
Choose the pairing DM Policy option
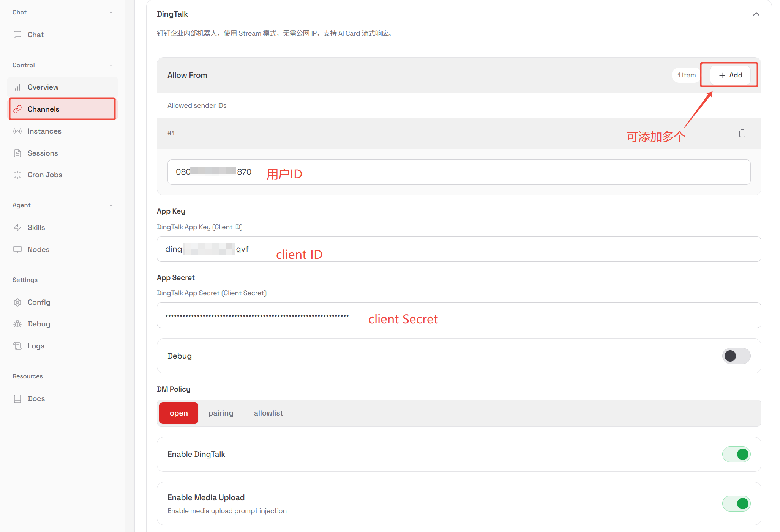click(x=221, y=413)
